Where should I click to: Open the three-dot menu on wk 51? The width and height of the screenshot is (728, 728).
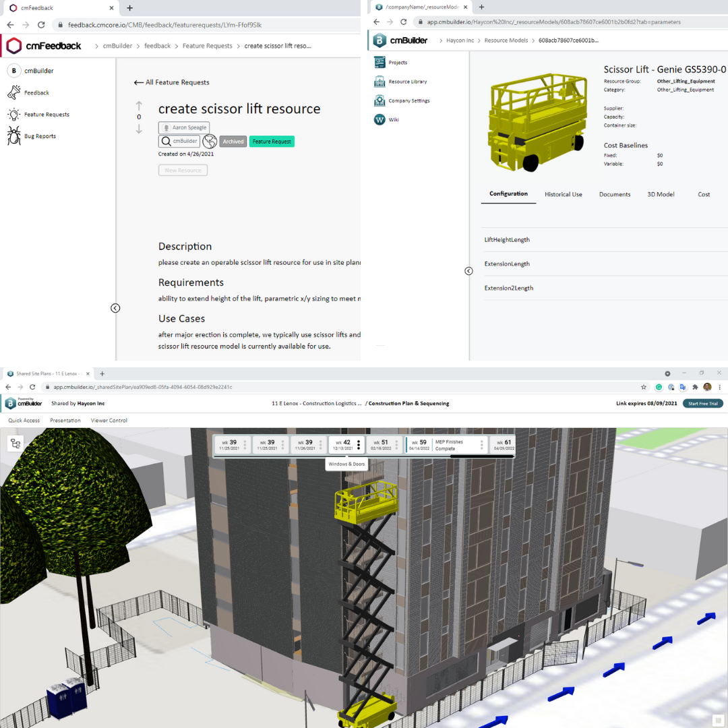(x=396, y=445)
